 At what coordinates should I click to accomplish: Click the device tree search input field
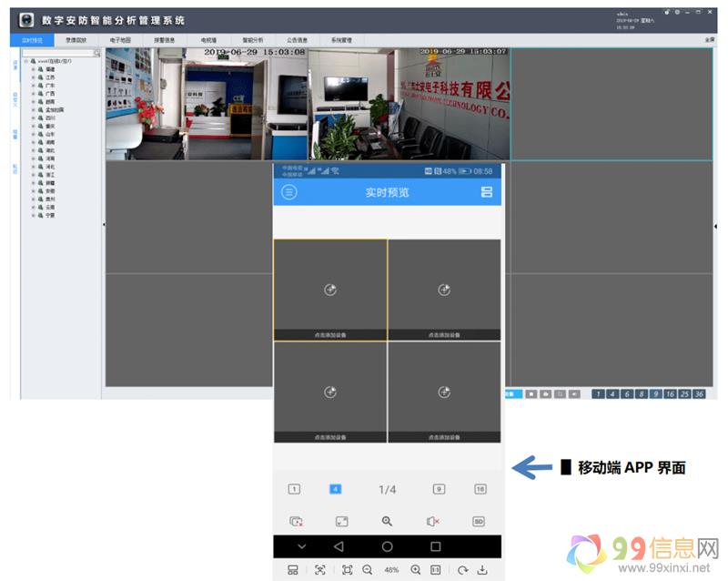57,54
